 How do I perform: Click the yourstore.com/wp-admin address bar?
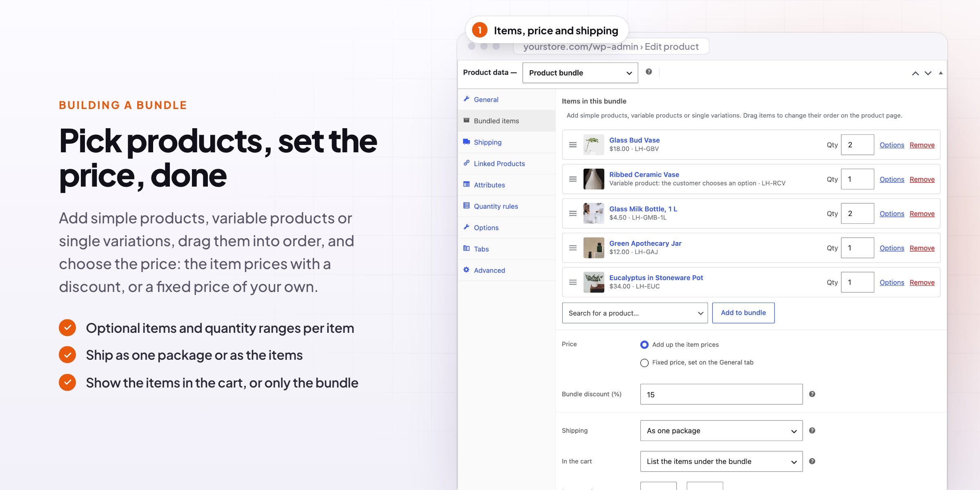611,47
